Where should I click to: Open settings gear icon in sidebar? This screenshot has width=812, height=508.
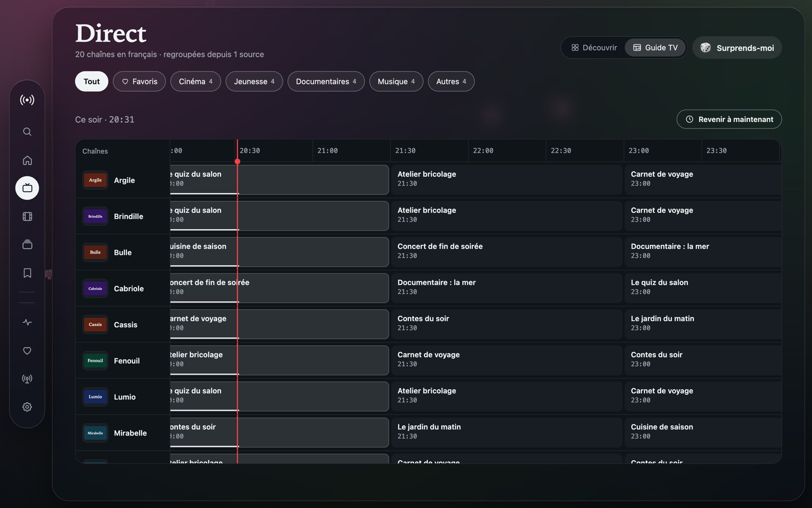[27, 407]
